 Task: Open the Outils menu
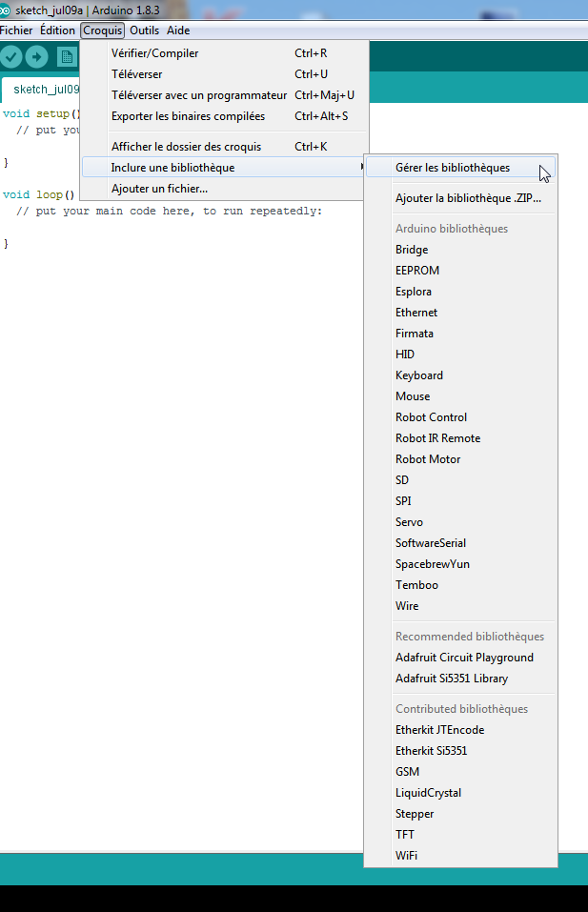pyautogui.click(x=144, y=30)
